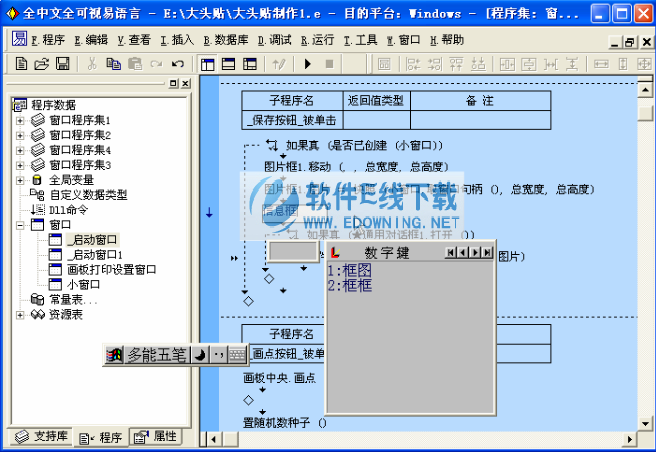Click the soft keyboard icon on IME bar
This screenshot has height=452, width=656.
tap(237, 354)
